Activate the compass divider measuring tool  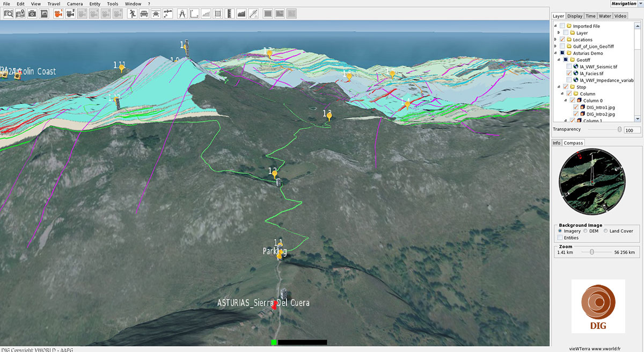point(182,13)
